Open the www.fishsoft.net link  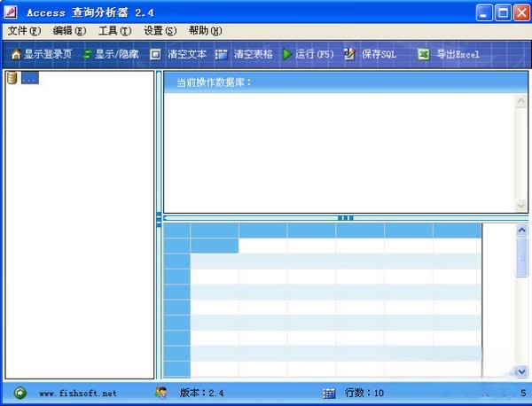(x=78, y=394)
